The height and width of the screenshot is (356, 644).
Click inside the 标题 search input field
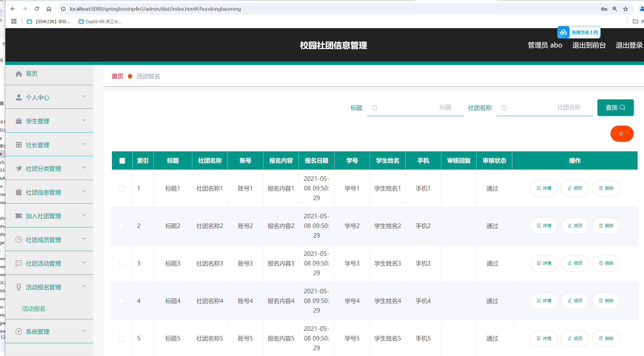pos(415,108)
